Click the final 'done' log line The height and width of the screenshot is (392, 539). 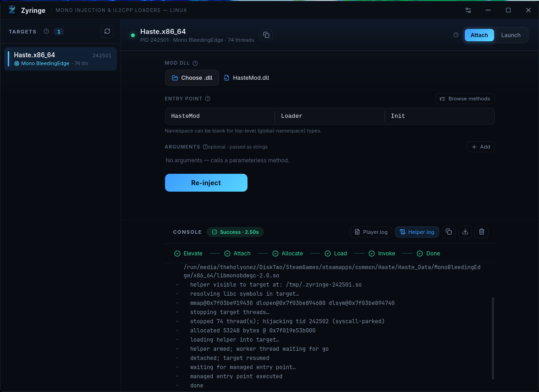pyautogui.click(x=197, y=386)
